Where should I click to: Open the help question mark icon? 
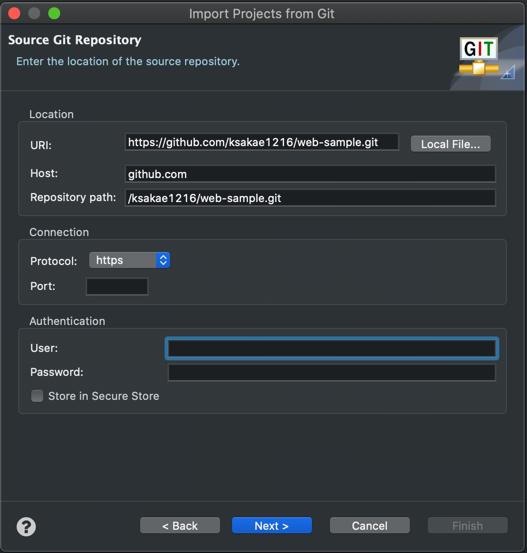click(26, 527)
